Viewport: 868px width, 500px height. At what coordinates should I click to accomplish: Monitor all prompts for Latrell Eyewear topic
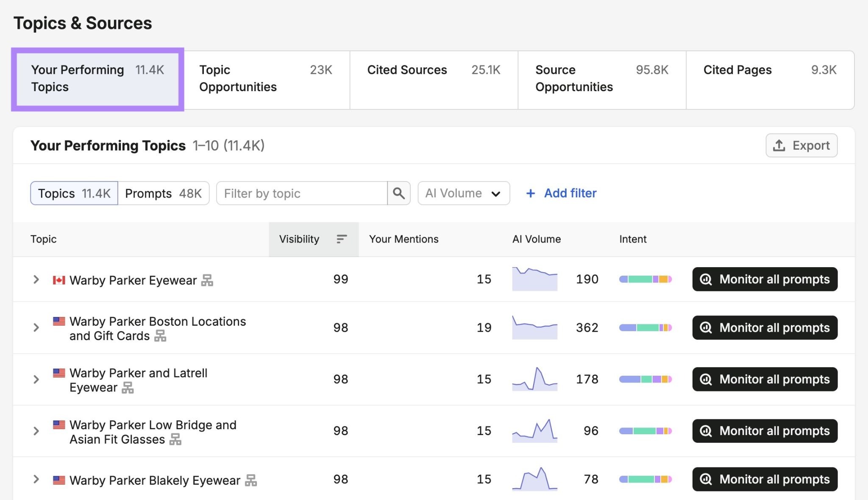(x=765, y=379)
